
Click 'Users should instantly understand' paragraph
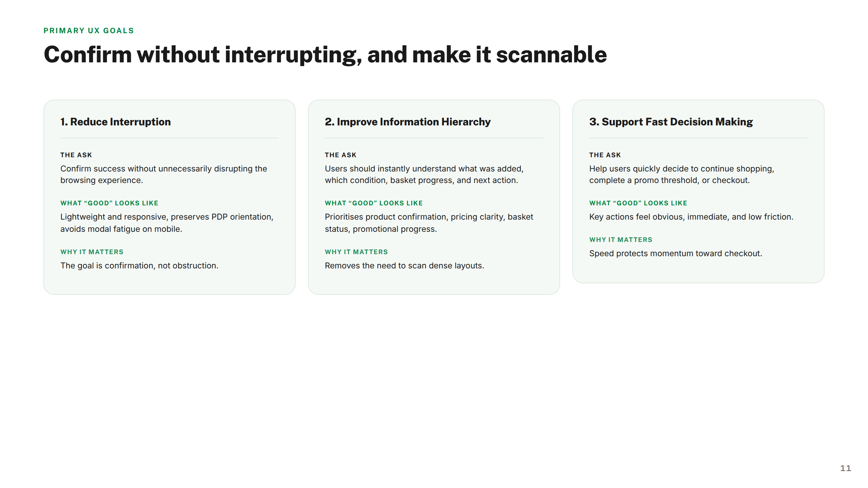coord(424,175)
